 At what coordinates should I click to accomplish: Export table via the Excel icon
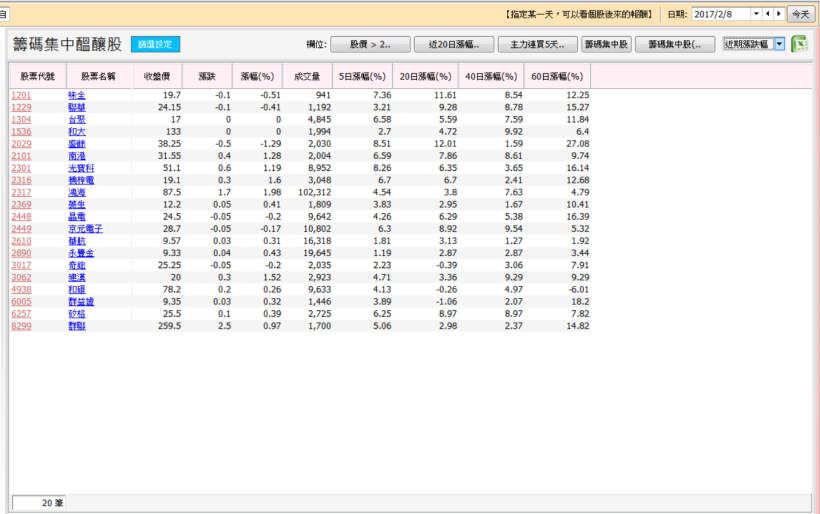pos(800,44)
